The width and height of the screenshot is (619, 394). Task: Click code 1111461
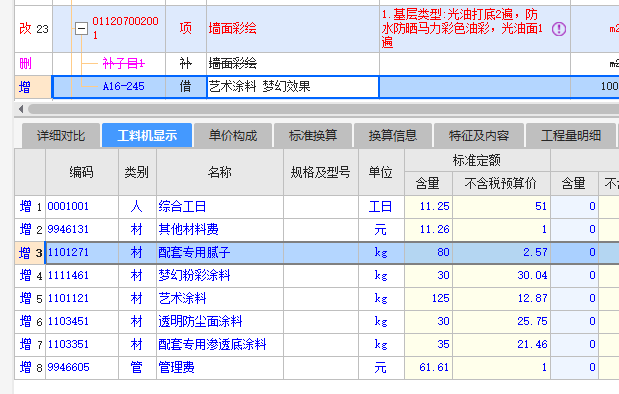pos(68,275)
